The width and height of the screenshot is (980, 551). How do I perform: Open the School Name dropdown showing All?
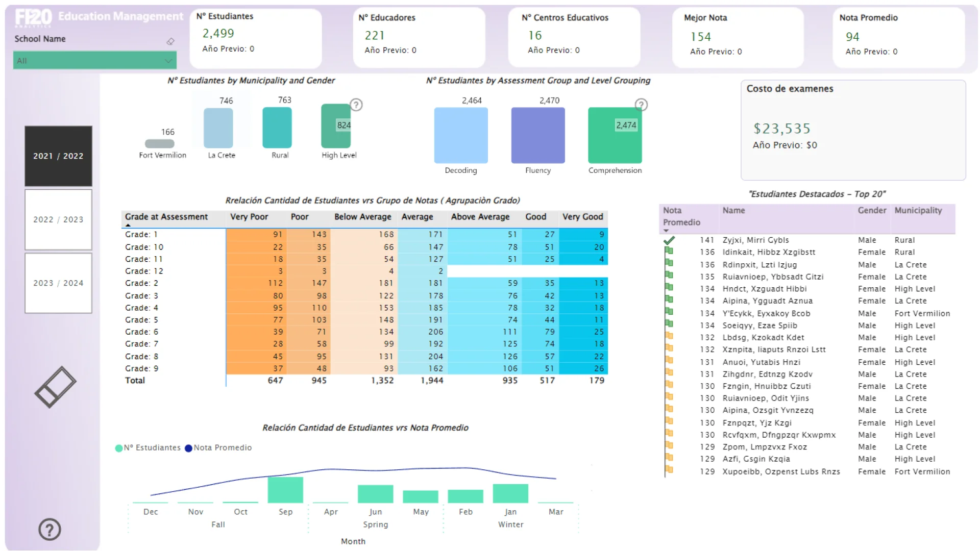[x=95, y=60]
